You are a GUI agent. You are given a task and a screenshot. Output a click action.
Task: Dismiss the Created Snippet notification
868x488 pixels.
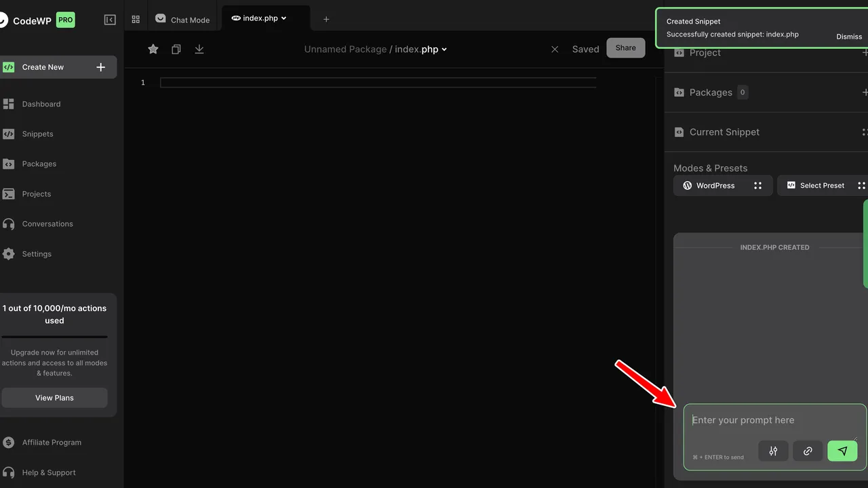849,37
